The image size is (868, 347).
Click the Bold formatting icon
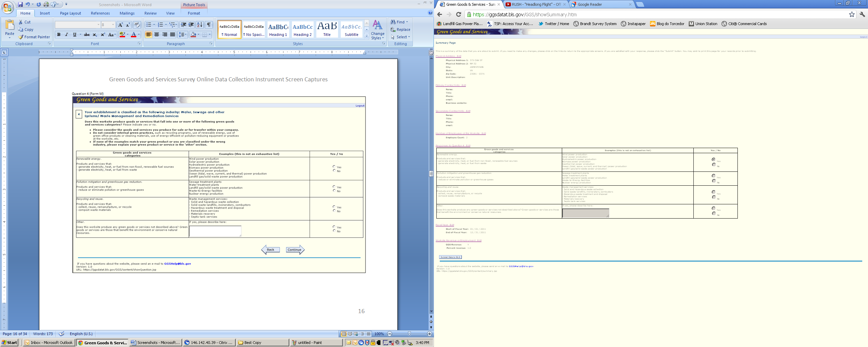(59, 35)
